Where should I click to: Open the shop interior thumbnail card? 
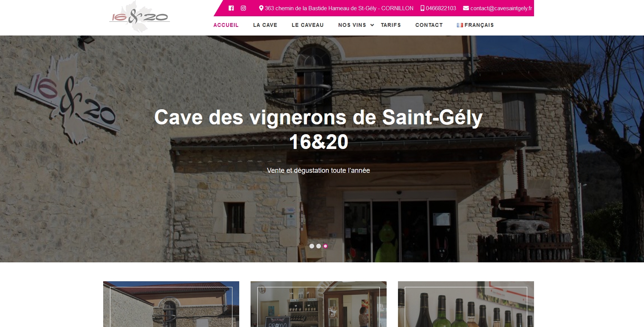pos(319,304)
